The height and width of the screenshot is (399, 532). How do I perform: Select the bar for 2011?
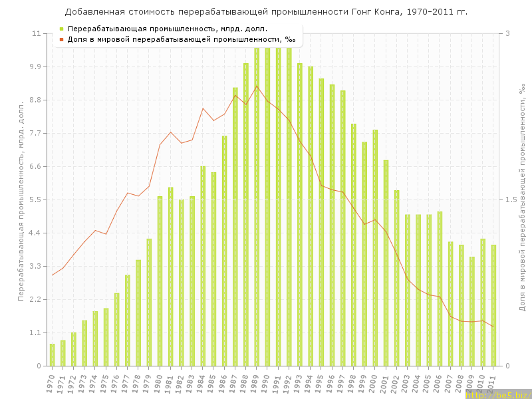tap(493, 305)
